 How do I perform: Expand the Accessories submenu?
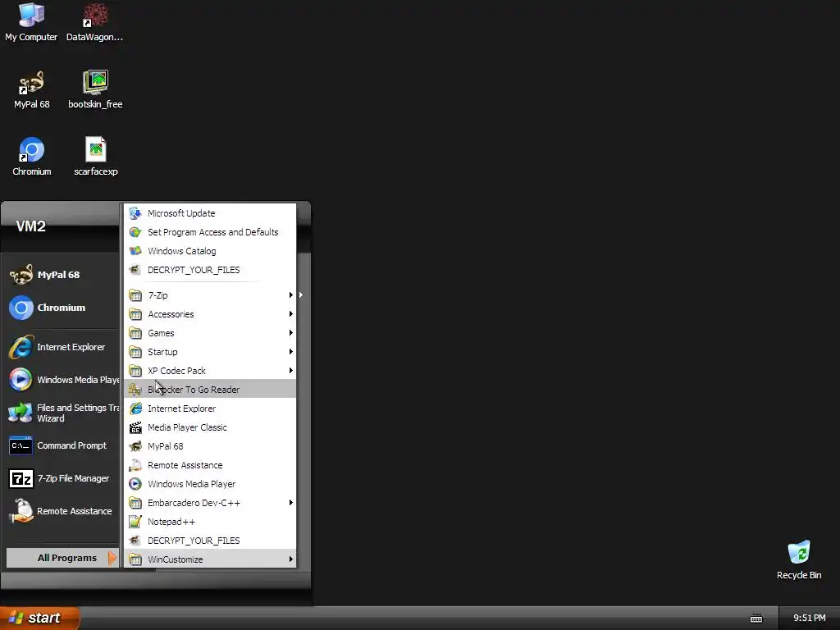[x=210, y=314]
